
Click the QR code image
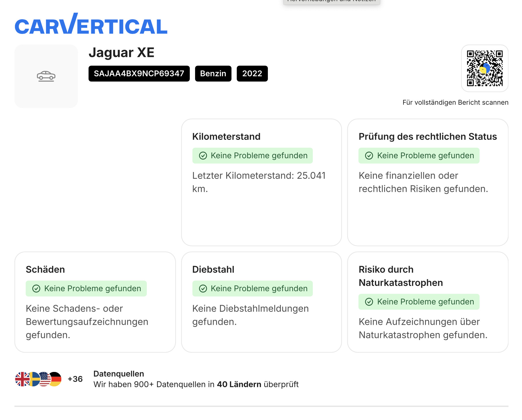485,68
